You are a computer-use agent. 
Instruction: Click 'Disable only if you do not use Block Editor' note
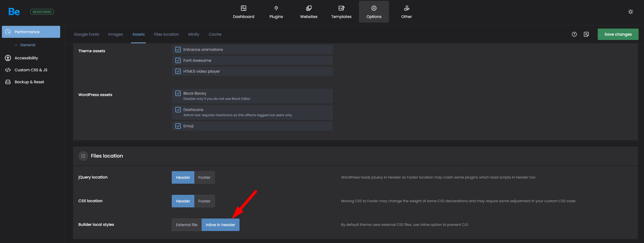pos(217,99)
